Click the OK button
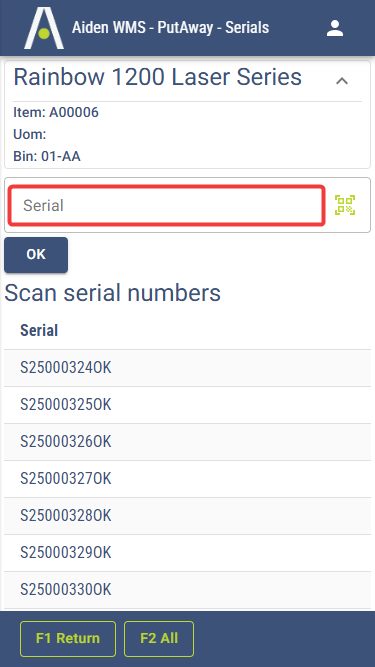The image size is (375, 667). click(36, 254)
